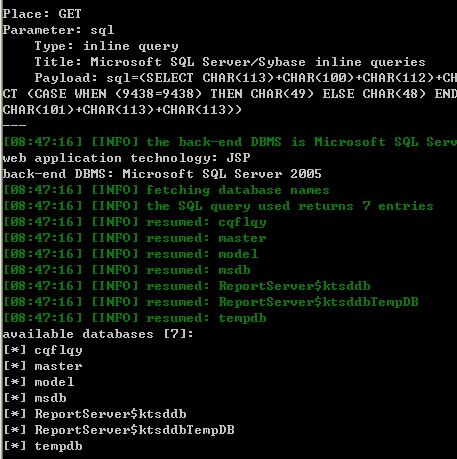Click the 'resumed: ReportServer$ktsddb' log line

pos(187,286)
